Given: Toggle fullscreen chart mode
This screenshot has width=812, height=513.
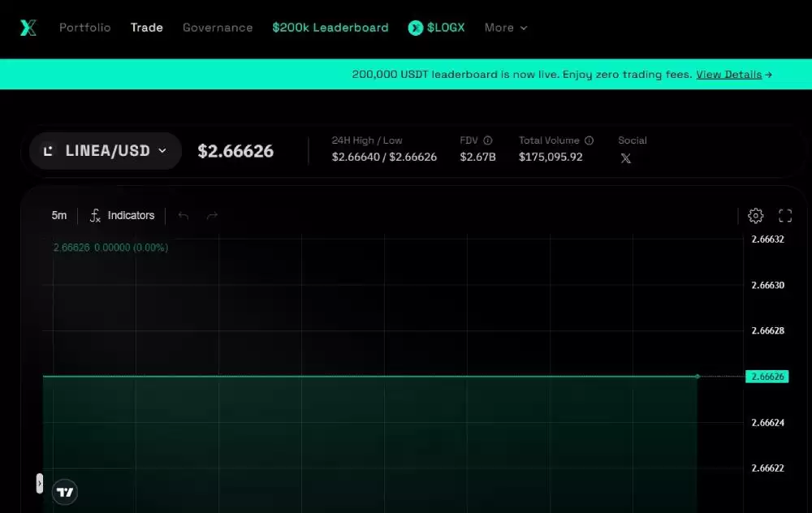Looking at the screenshot, I should tap(785, 215).
